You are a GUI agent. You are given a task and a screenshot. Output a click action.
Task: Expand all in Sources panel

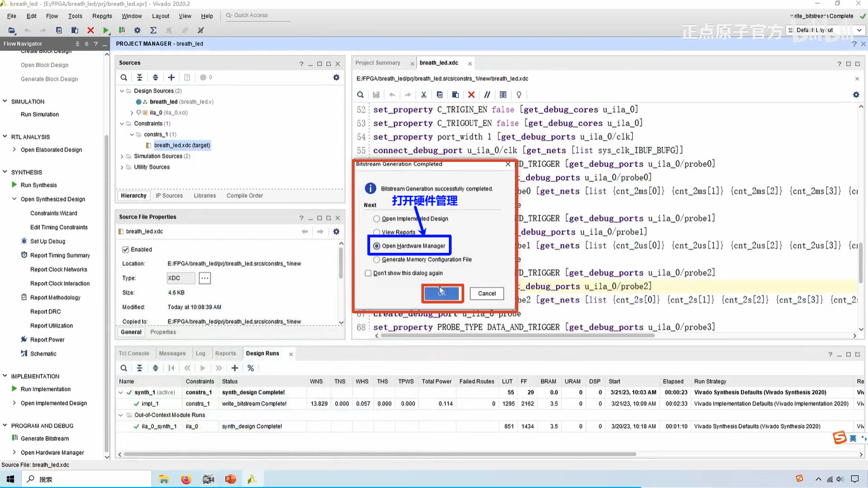click(155, 78)
